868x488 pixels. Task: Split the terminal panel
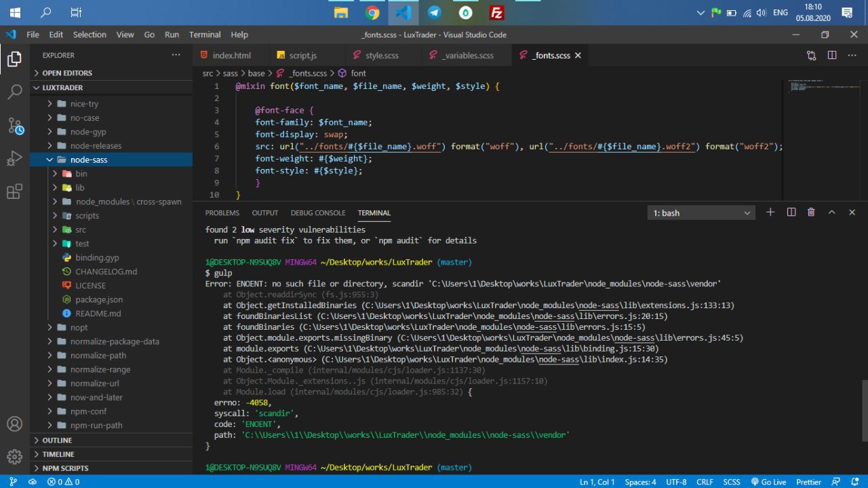[791, 212]
